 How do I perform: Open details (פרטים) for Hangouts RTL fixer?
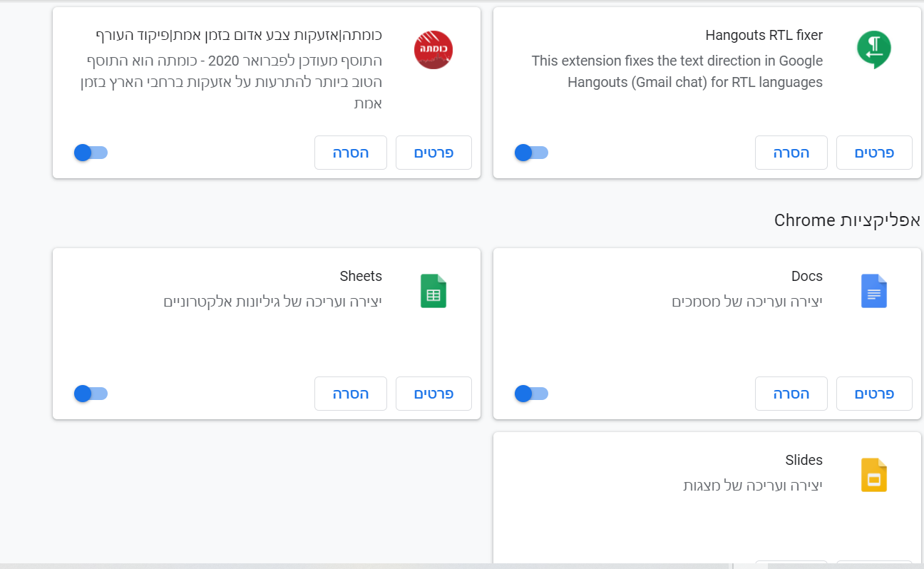(873, 153)
